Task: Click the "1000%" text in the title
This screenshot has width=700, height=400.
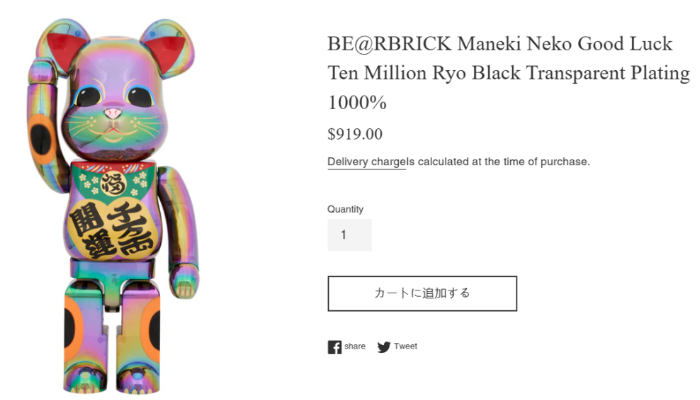Action: 357,103
